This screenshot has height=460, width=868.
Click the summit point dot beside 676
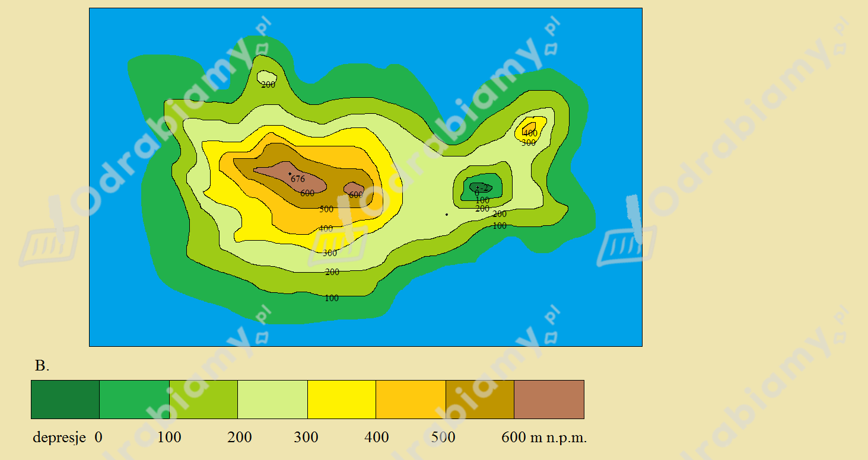[x=290, y=174]
